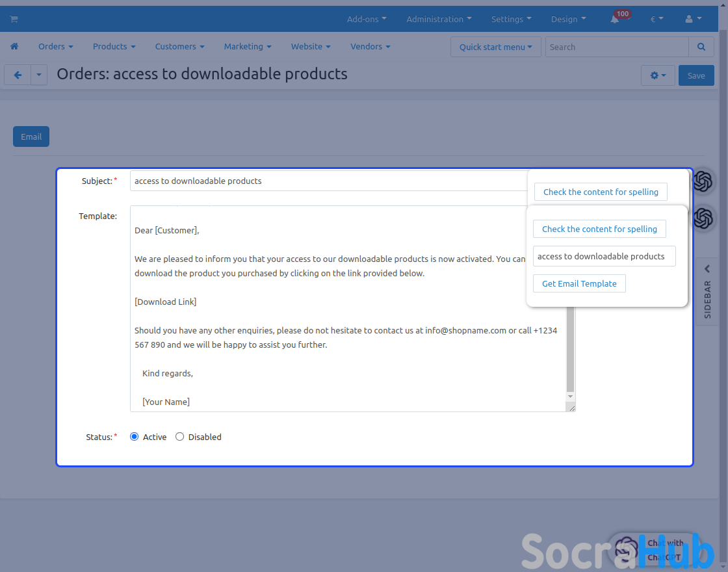Open the Orders menu
The height and width of the screenshot is (572, 728).
[56, 46]
